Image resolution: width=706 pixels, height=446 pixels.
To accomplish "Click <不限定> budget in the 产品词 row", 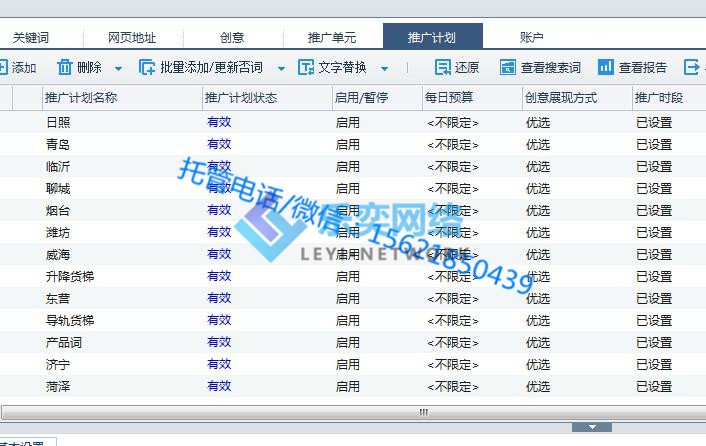I will coord(453,343).
